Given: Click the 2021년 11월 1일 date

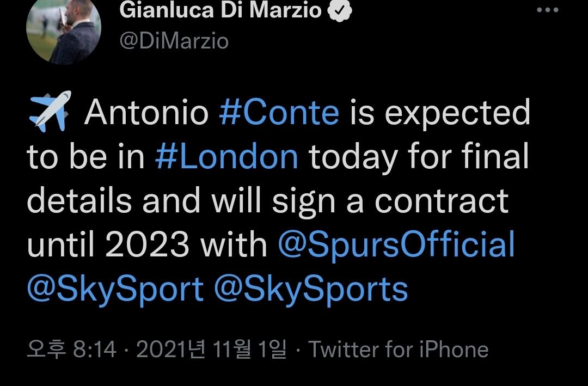Looking at the screenshot, I should tap(211, 349).
